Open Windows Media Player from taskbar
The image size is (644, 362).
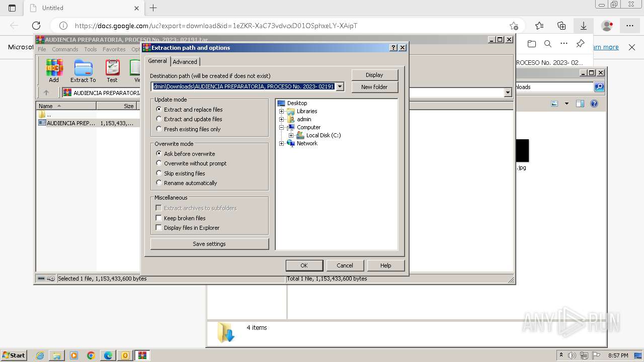point(74,355)
